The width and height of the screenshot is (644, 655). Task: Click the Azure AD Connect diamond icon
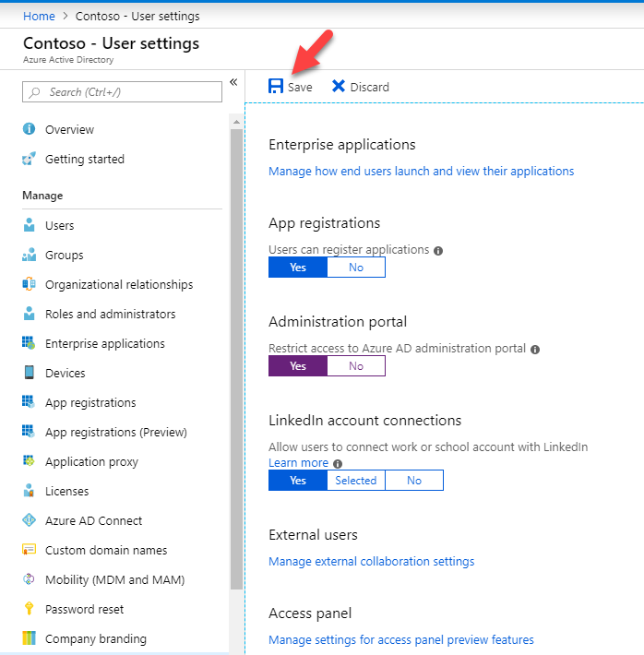click(x=29, y=520)
